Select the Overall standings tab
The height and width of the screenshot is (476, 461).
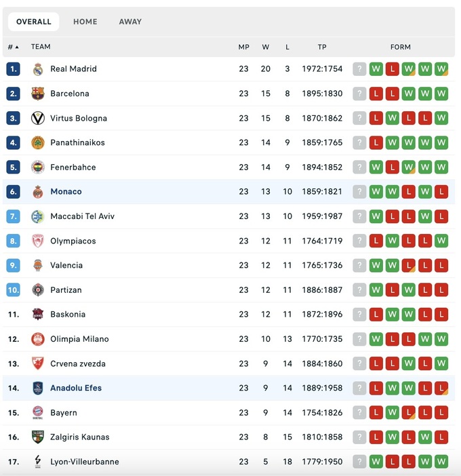pos(34,22)
